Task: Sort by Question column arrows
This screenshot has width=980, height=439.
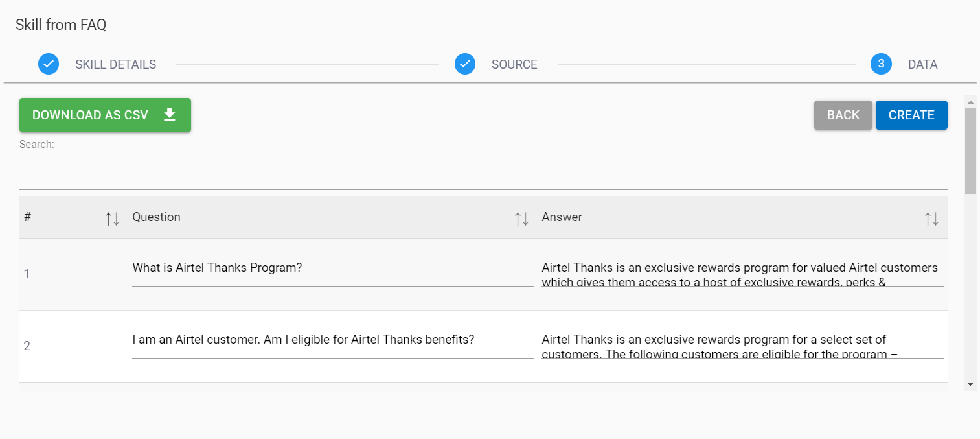Action: [521, 219]
